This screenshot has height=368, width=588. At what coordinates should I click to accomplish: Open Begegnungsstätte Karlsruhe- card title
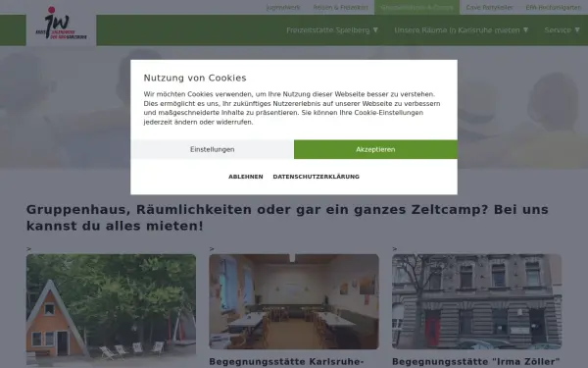[x=286, y=362]
